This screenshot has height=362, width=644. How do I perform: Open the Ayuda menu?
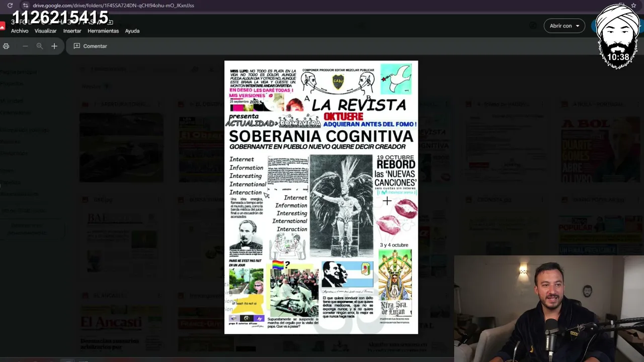(x=132, y=31)
